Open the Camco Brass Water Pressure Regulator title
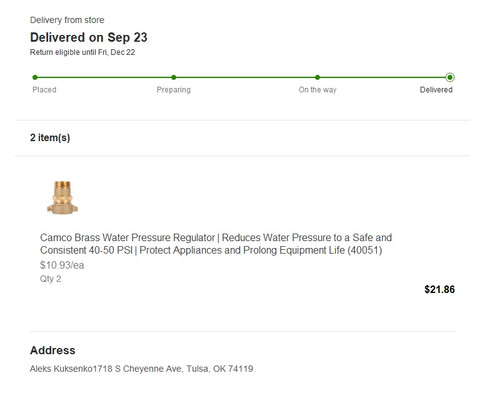500x416 pixels. click(x=216, y=244)
